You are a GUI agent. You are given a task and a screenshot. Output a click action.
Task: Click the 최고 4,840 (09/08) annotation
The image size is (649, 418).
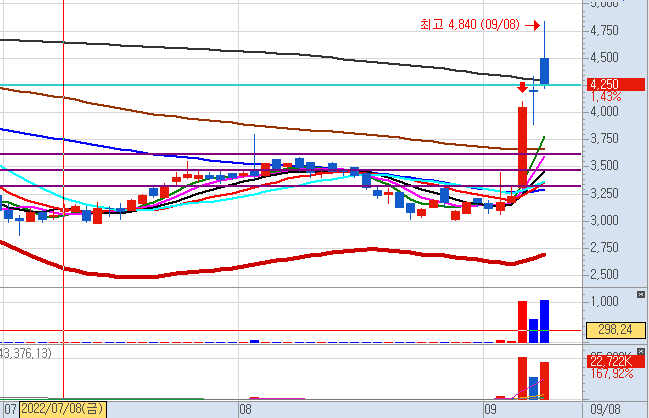[469, 24]
